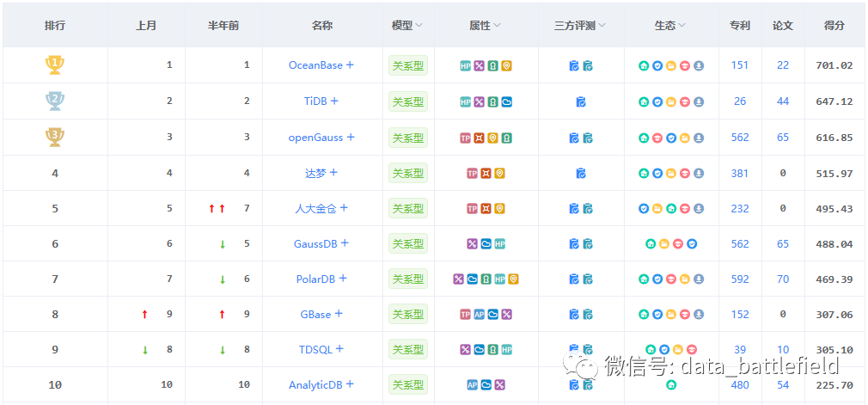The height and width of the screenshot is (405, 868).
Task: Click the 得分 column header
Action: [834, 26]
